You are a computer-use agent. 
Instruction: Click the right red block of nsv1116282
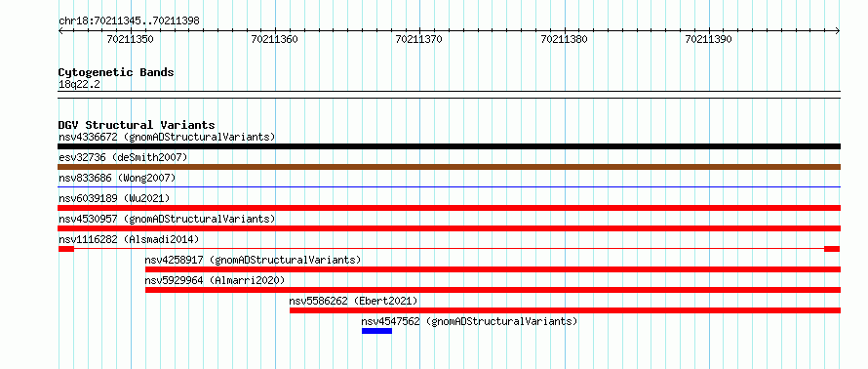(832, 249)
